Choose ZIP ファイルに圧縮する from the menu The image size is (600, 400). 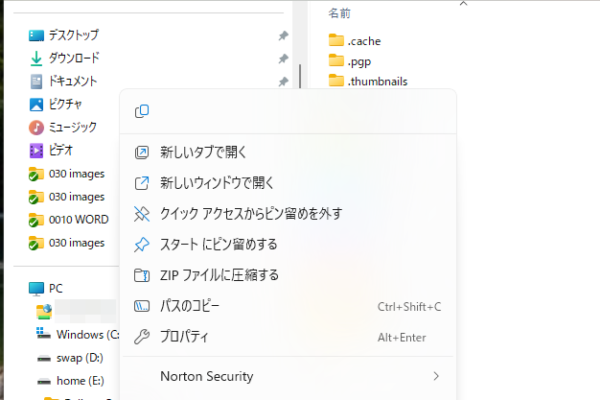pyautogui.click(x=219, y=275)
